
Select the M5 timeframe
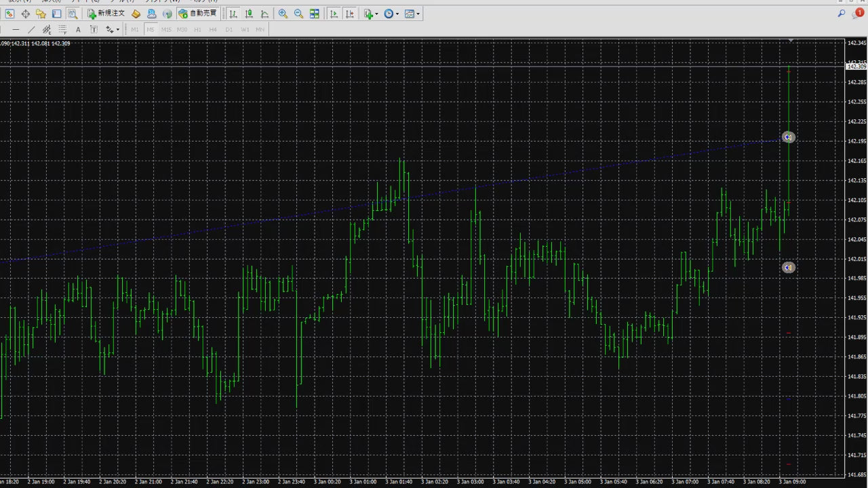click(150, 30)
